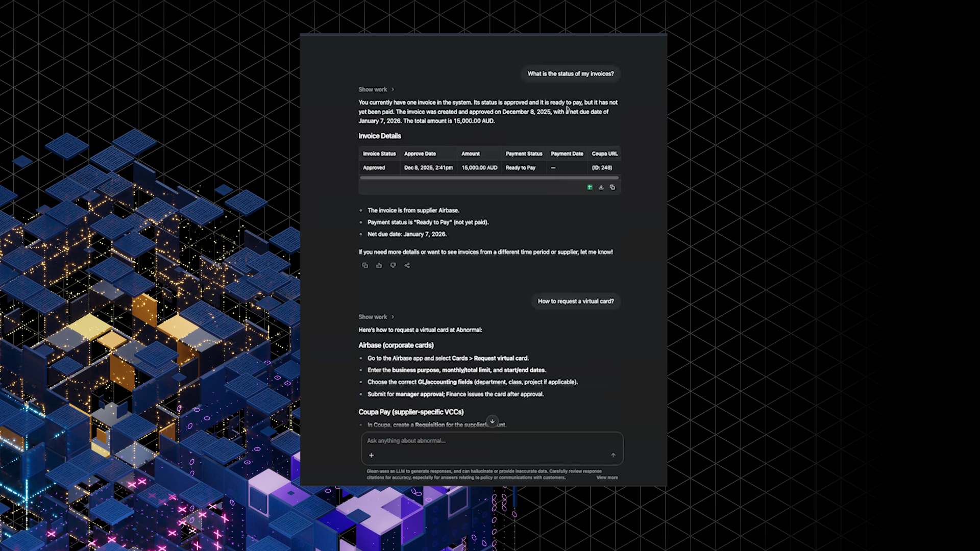Click the 'What is the status of my invoices?' message
Image resolution: width=980 pixels, height=551 pixels.
click(x=571, y=74)
